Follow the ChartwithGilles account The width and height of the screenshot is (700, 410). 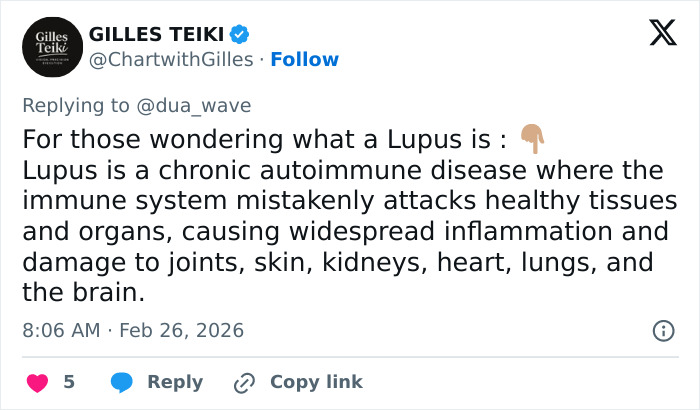click(305, 60)
